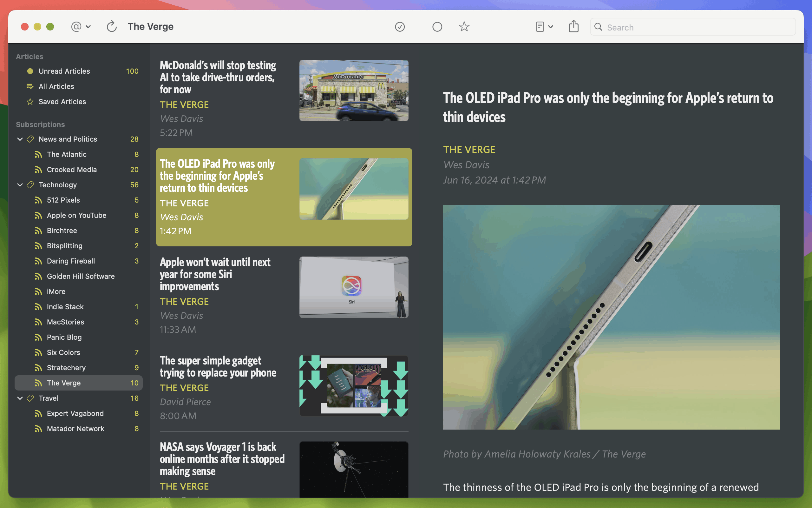Click the McDonald's restaurant thumbnail
812x508 pixels.
(x=354, y=90)
